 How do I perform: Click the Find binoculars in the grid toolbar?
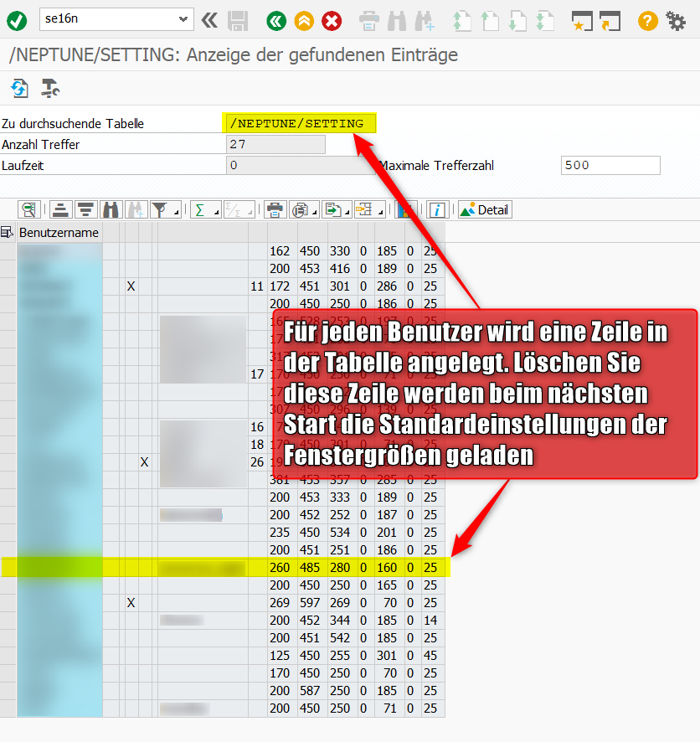click(x=111, y=209)
